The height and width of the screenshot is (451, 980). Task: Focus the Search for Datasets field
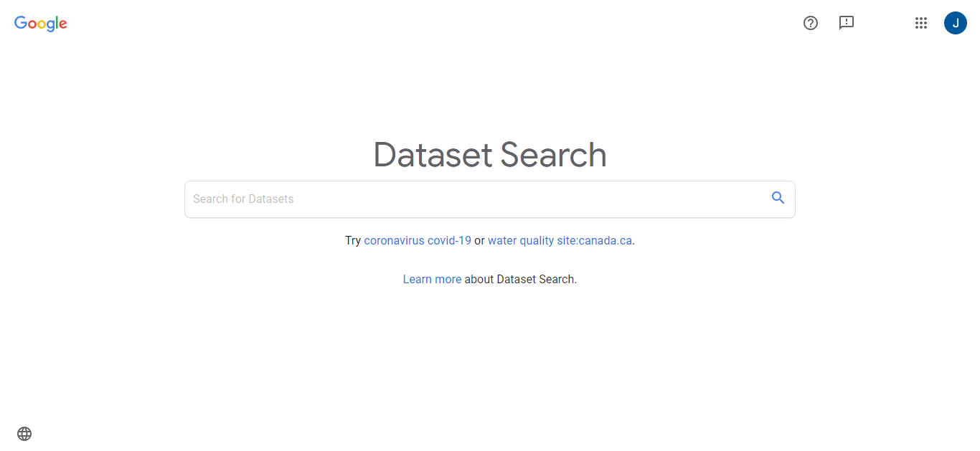pos(473,199)
